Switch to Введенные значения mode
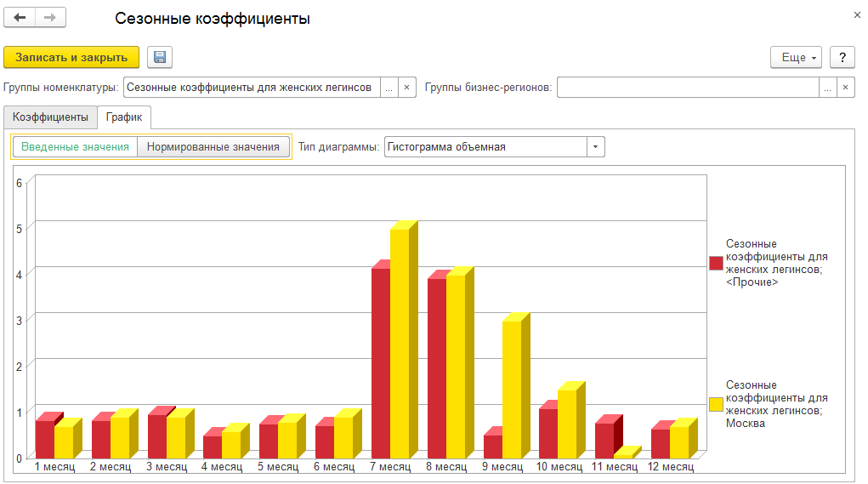Image resolution: width=868 pixels, height=484 pixels. click(75, 146)
